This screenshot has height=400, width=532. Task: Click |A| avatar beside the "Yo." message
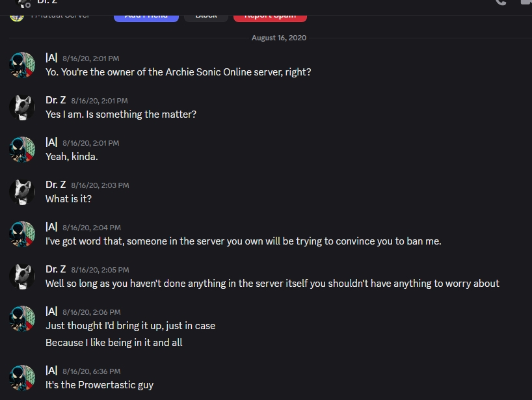coord(23,64)
